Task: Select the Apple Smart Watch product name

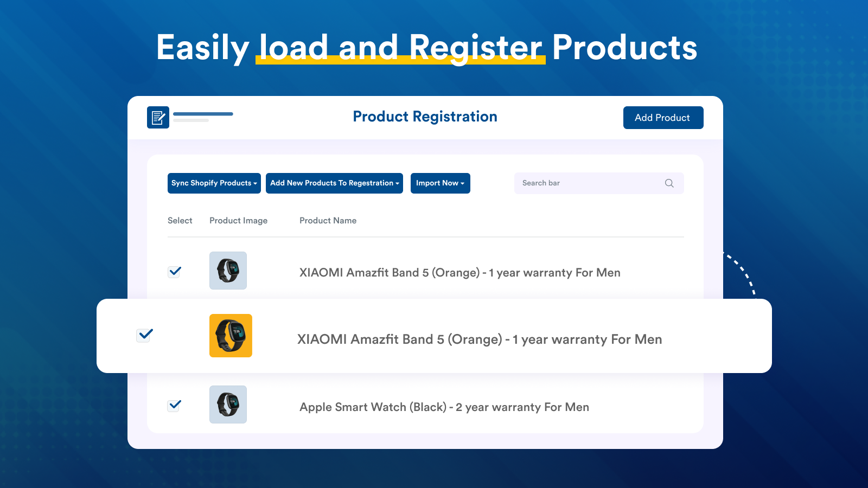Action: coord(444,407)
